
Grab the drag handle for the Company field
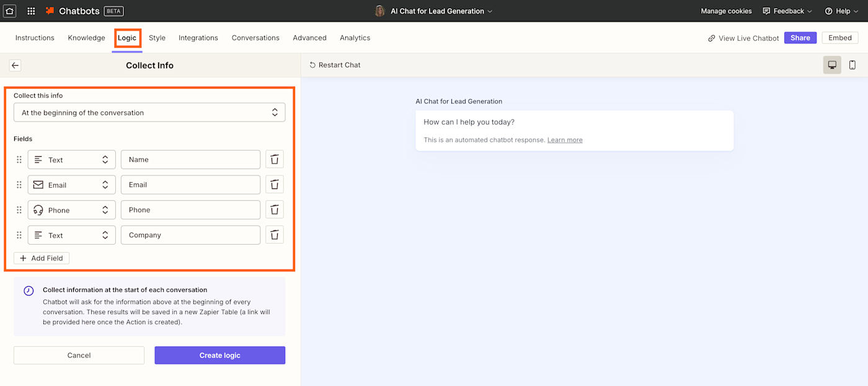click(x=19, y=235)
